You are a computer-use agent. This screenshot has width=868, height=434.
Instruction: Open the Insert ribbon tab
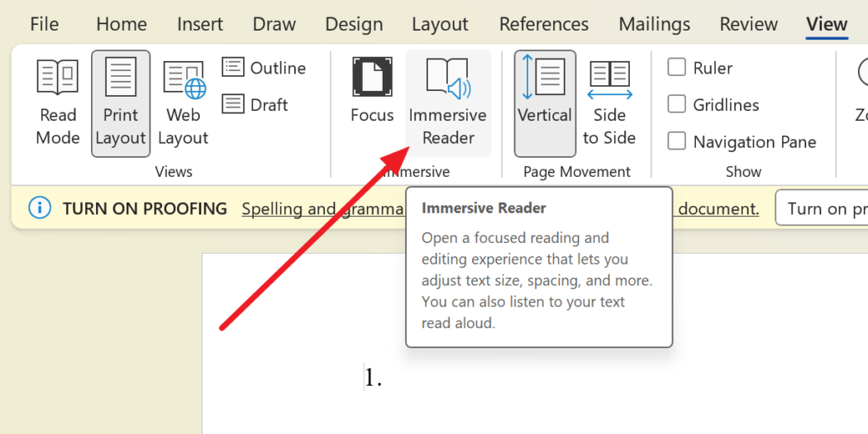200,24
